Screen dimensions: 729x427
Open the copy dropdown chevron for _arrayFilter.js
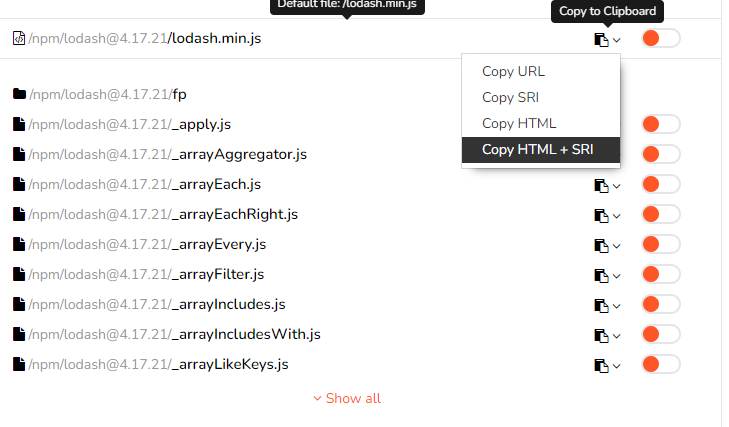(616, 276)
